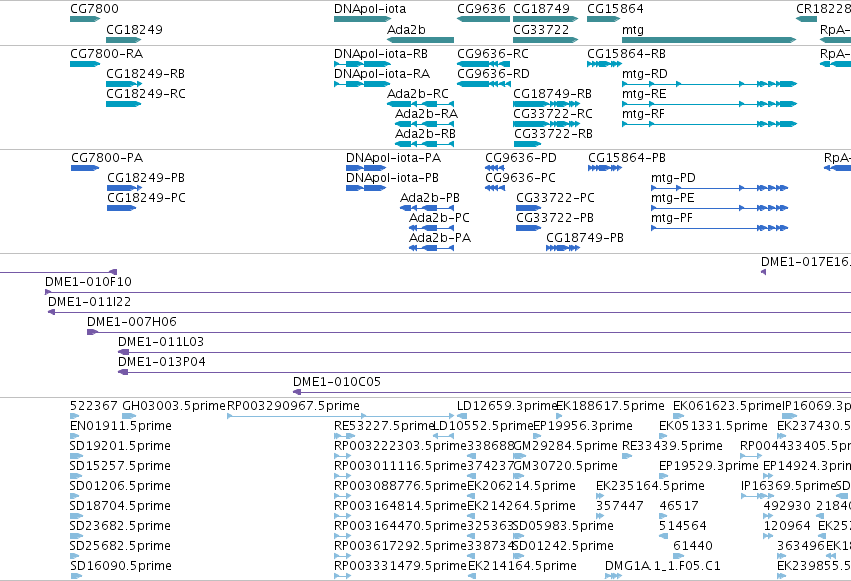Click the Ada2b-PB protein
Viewport: 851px width, 581px height.
click(x=427, y=208)
